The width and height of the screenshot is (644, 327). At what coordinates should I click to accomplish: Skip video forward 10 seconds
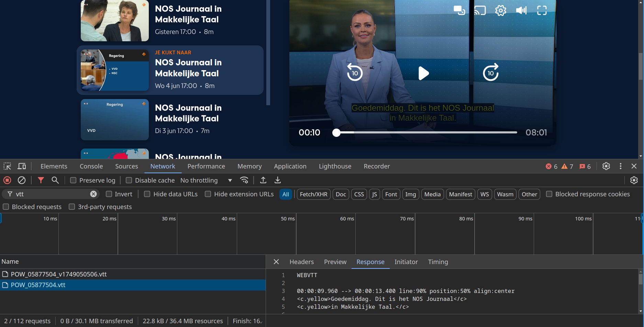point(491,72)
